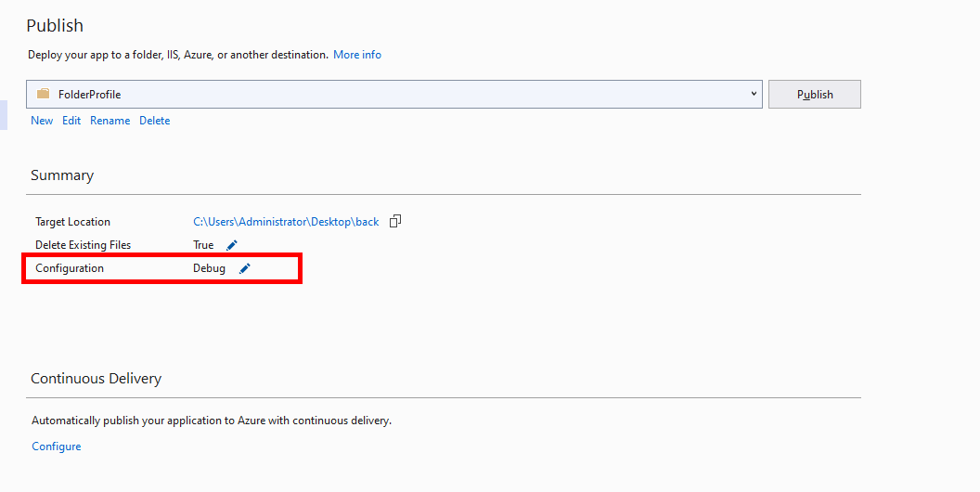Select the FolderProfile profile name text
This screenshot has width=980, height=492.
89,95
